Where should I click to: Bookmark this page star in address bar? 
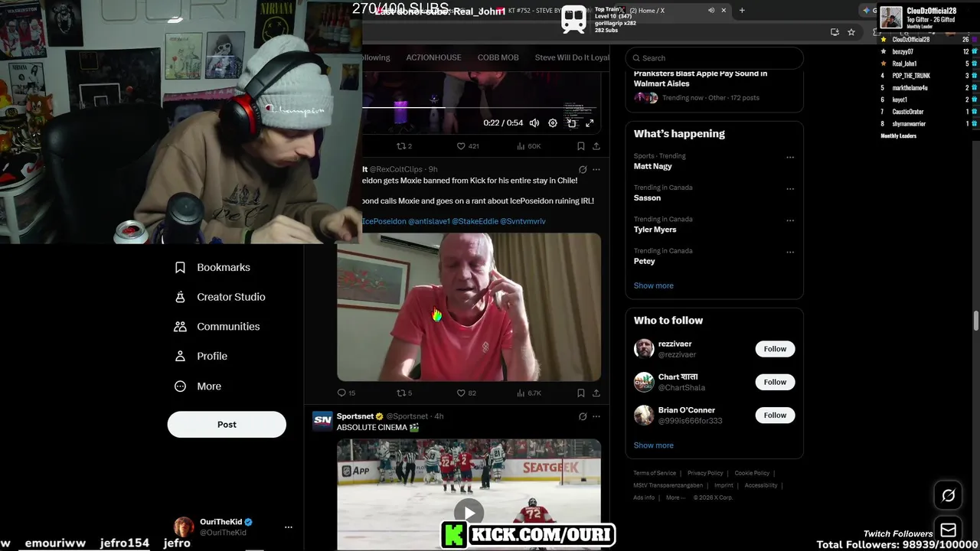click(x=851, y=32)
